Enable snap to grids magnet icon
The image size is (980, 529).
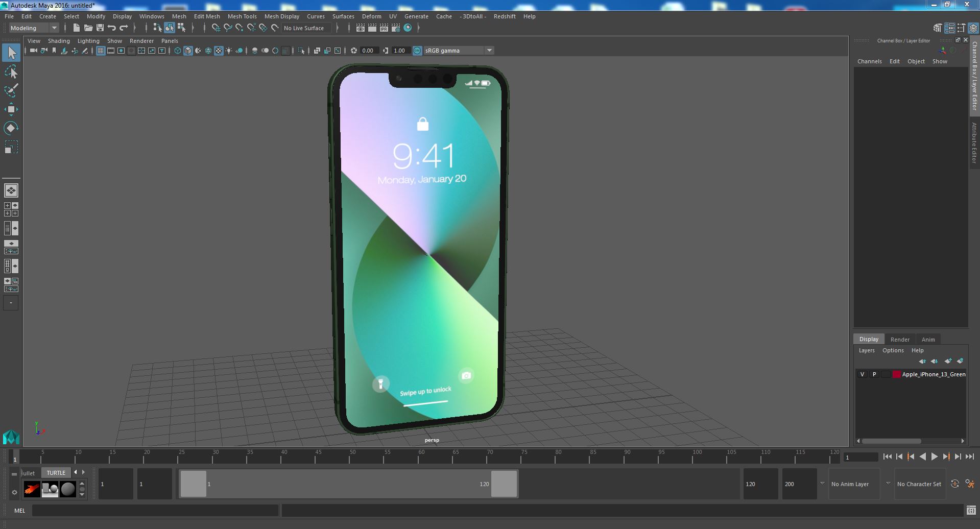(x=216, y=28)
